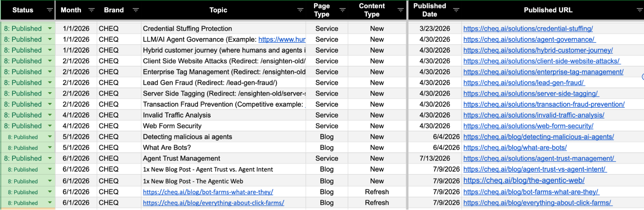Expand status dropdown for Lead Gen Fraud row
Image resolution: width=644 pixels, height=210 pixels.
pyautogui.click(x=50, y=83)
